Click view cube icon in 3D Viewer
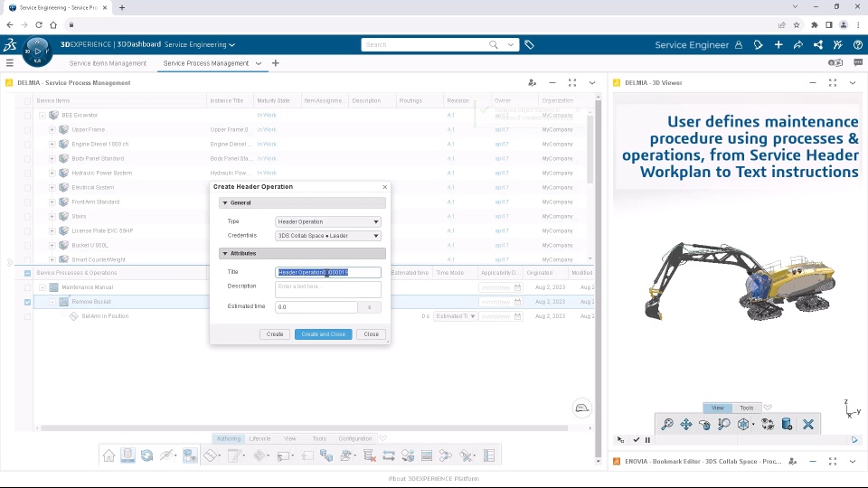The width and height of the screenshot is (868, 488). [743, 425]
